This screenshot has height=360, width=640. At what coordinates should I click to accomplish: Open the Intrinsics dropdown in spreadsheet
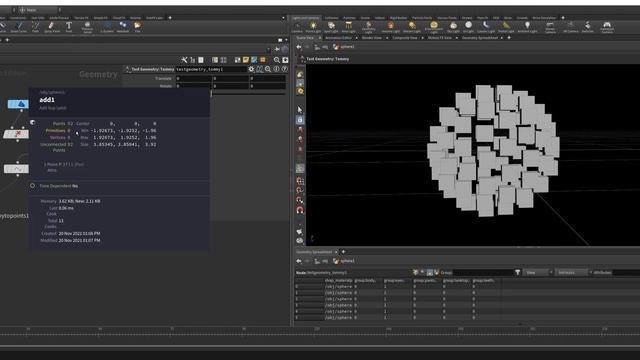tap(573, 272)
